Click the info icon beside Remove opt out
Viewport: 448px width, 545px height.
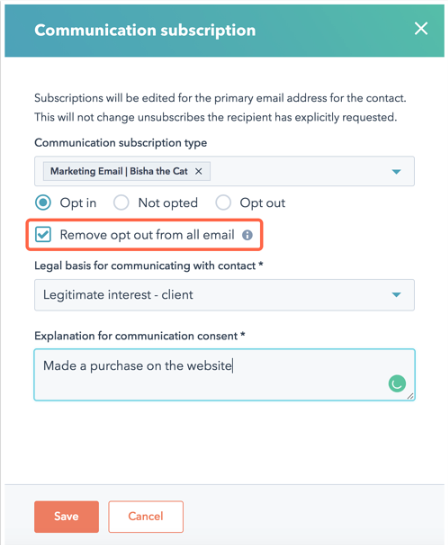point(247,235)
